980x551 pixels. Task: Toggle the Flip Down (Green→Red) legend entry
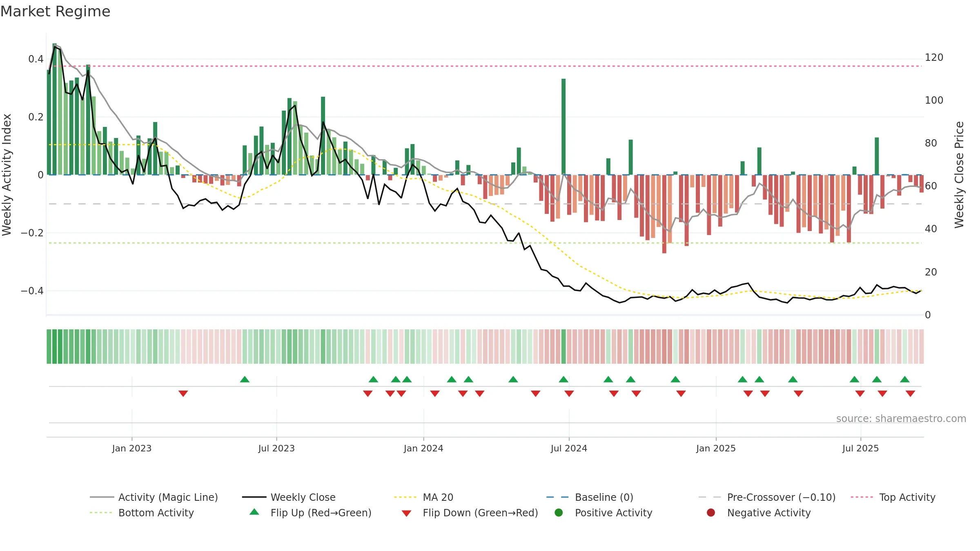coord(470,513)
